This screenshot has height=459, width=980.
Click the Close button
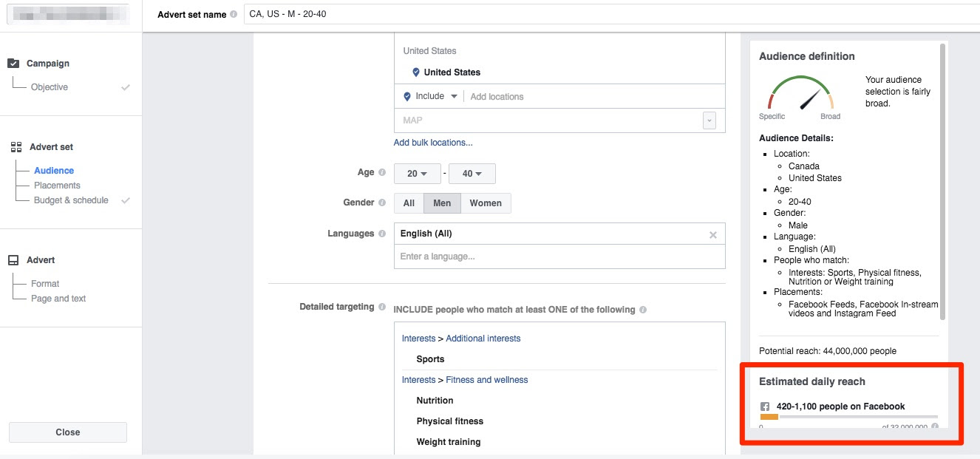(67, 432)
